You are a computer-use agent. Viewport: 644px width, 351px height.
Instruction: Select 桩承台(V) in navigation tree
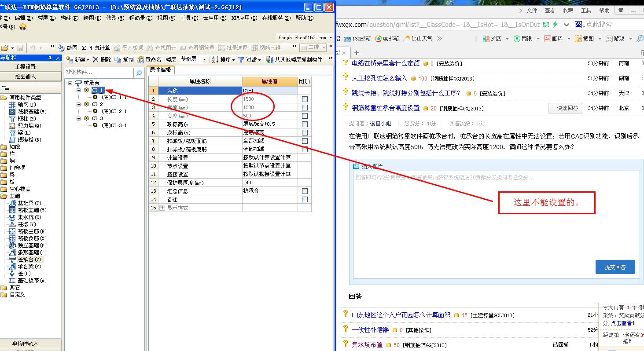point(29,260)
